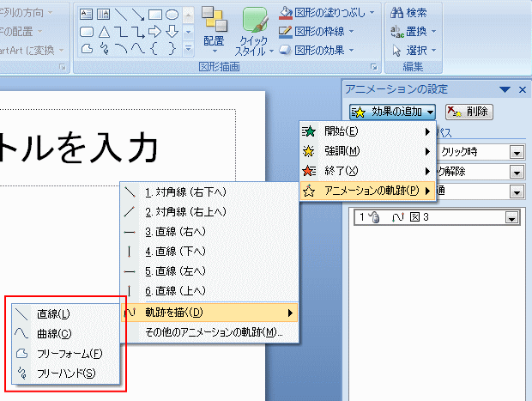The image size is (532, 401).
Task: Select フリーハンド(S) draw path
Action: [x=65, y=374]
